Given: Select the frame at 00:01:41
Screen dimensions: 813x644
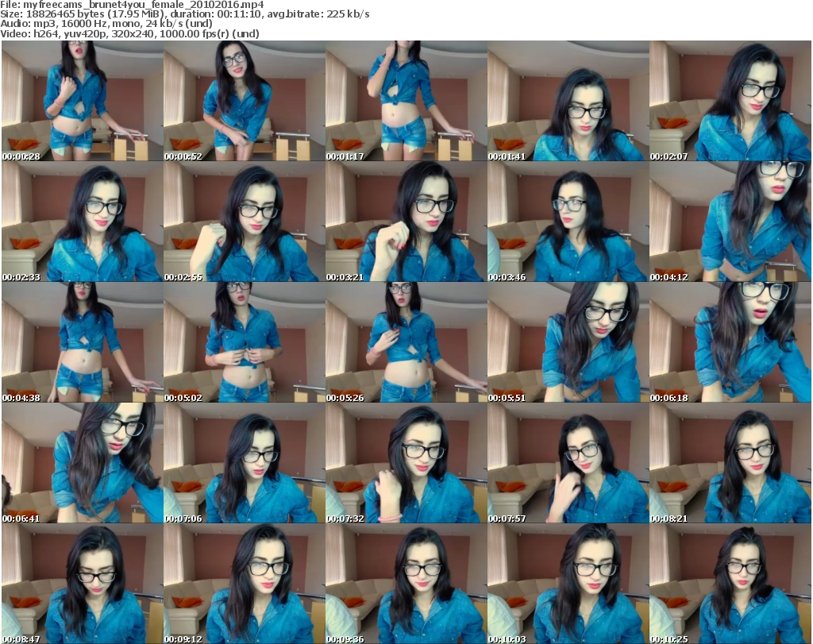Looking at the screenshot, I should click(568, 101).
